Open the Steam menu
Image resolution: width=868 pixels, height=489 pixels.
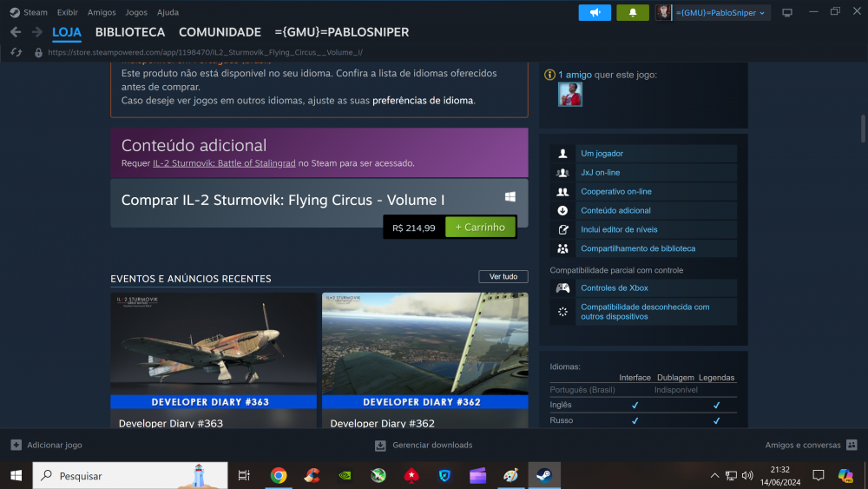[x=35, y=12]
